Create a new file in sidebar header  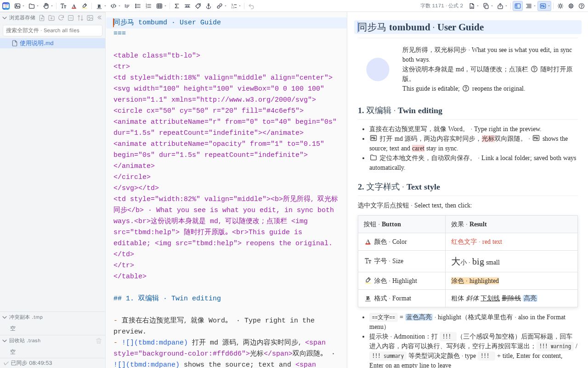pos(42,18)
